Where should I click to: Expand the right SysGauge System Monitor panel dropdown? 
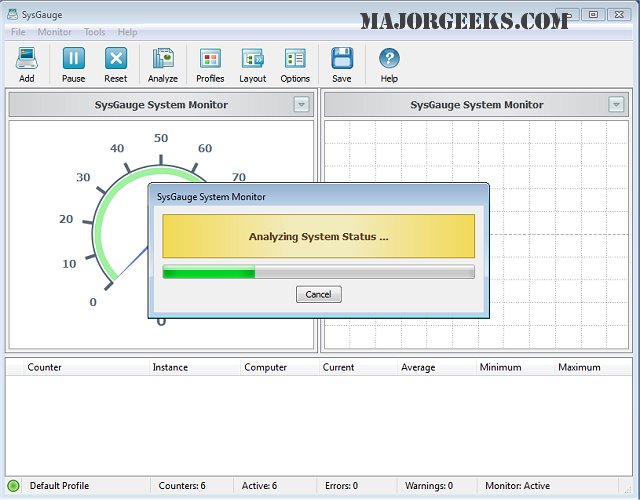616,104
